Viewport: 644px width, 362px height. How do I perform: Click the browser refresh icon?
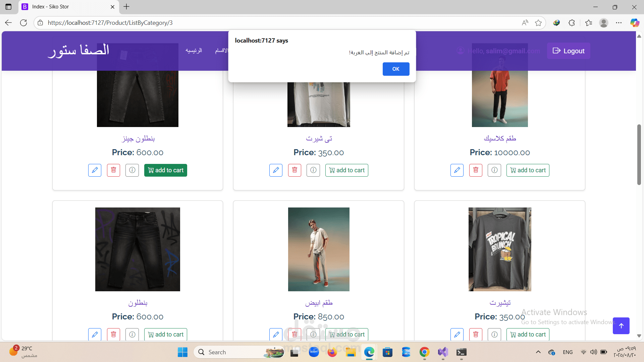tap(23, 23)
